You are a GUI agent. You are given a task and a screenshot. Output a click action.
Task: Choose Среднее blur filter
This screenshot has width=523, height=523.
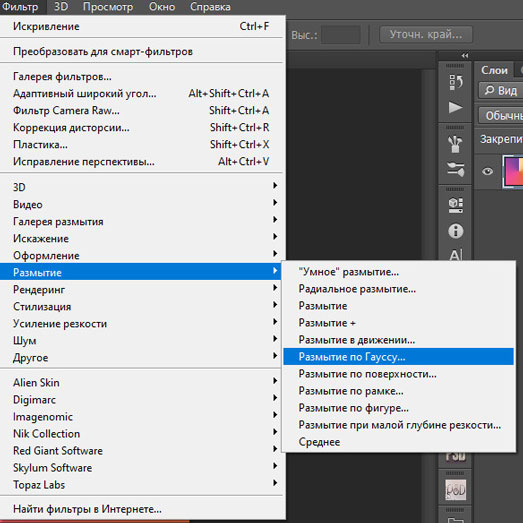[x=398, y=442]
